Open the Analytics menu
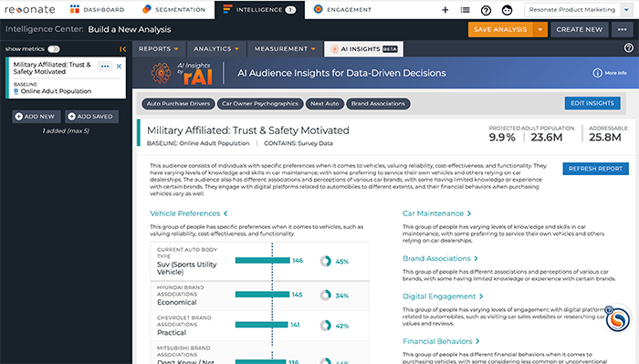The image size is (639, 364). (x=216, y=49)
